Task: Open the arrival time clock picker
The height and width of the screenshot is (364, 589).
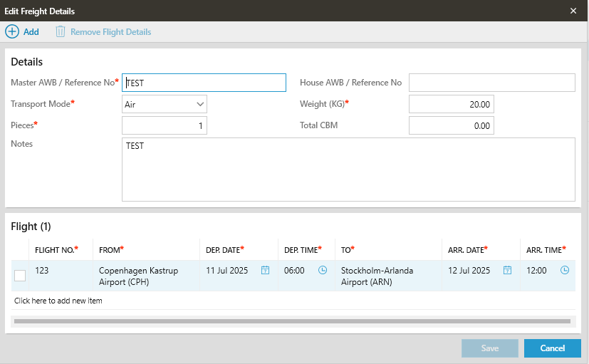Action: coord(565,271)
